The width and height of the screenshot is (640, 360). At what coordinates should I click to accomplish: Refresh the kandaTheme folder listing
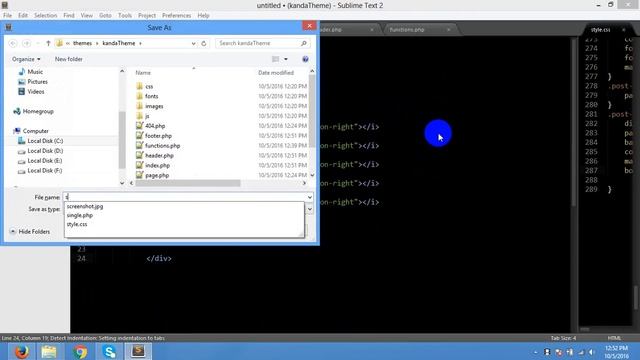204,43
